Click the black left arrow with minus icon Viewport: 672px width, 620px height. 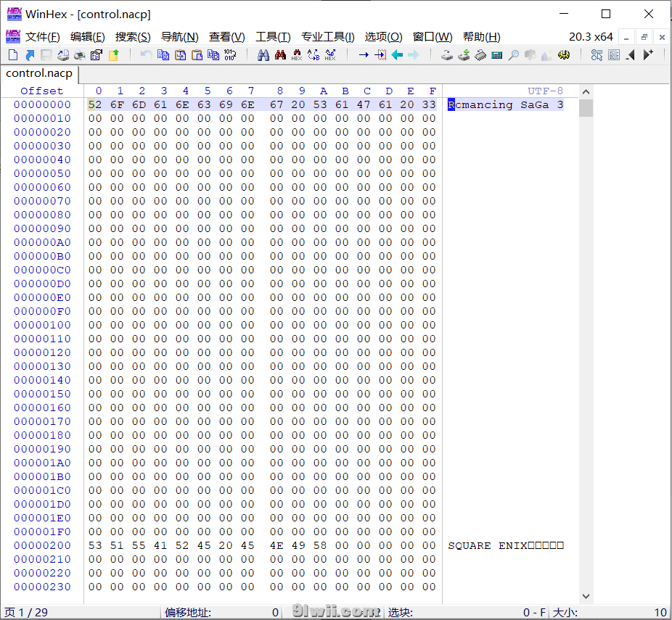pos(631,55)
